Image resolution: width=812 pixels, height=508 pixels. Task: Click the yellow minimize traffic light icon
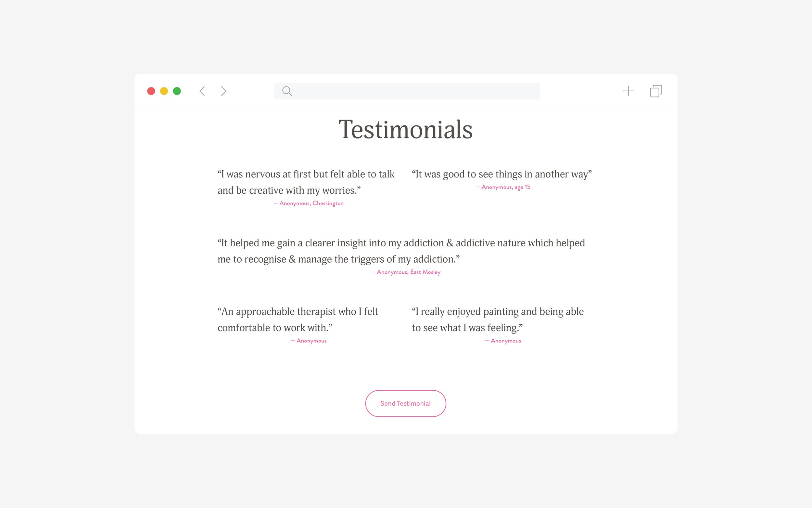click(164, 91)
